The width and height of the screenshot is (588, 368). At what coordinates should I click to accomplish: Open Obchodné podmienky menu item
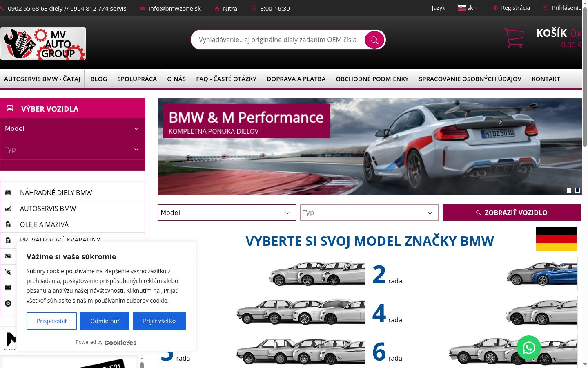pos(372,79)
